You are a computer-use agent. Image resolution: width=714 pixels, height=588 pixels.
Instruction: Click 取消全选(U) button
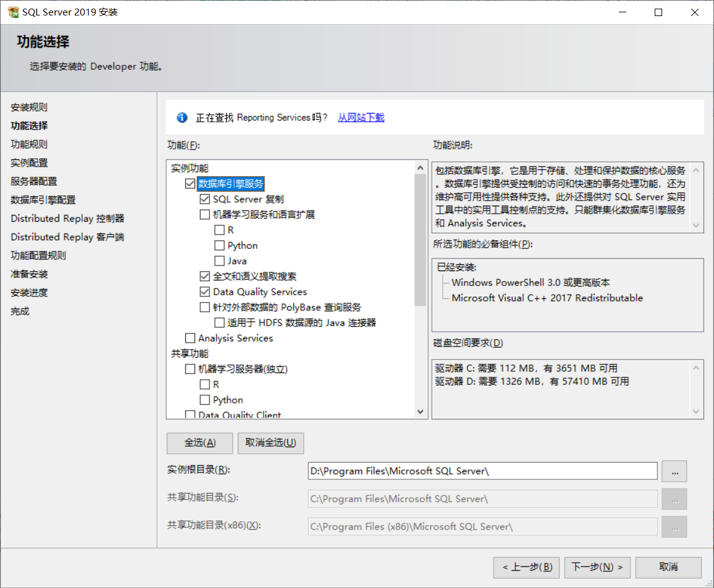271,443
